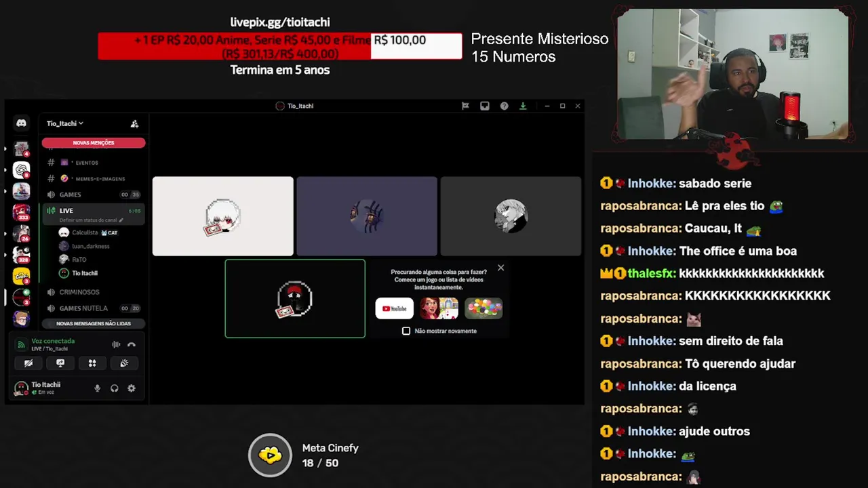Screen dimensions: 868x488
Task: Select the purple background participant tile
Action: click(367, 216)
